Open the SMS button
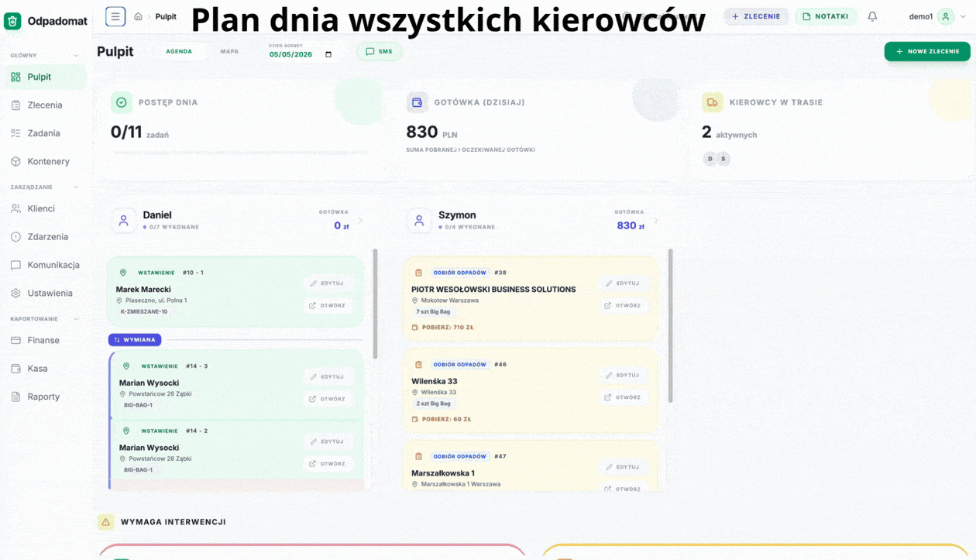Viewport: 976px width, 560px height. click(379, 52)
